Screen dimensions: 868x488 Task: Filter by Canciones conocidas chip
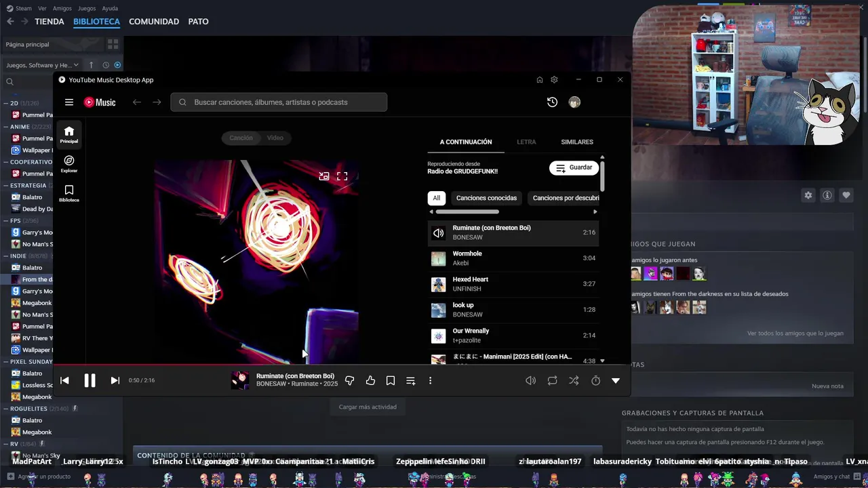pyautogui.click(x=486, y=198)
